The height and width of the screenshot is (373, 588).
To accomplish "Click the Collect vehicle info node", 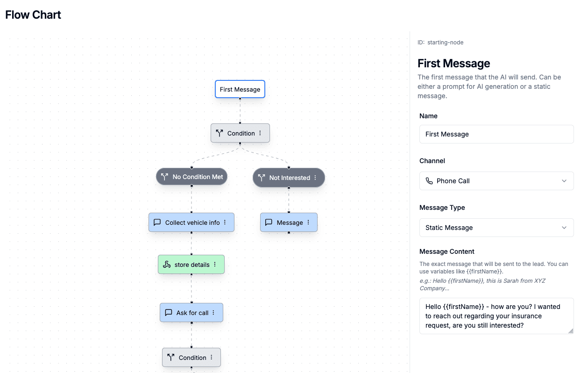I will pos(191,222).
